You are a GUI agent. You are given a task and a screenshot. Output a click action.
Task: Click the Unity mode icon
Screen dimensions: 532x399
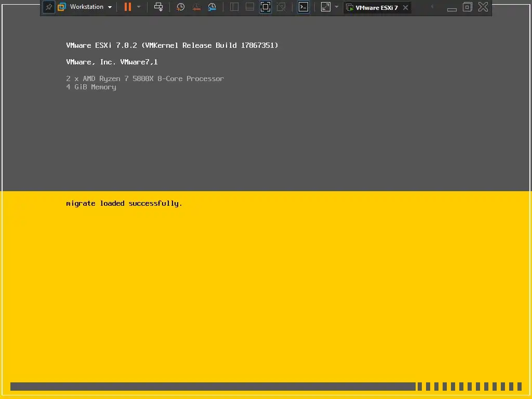coord(281,7)
